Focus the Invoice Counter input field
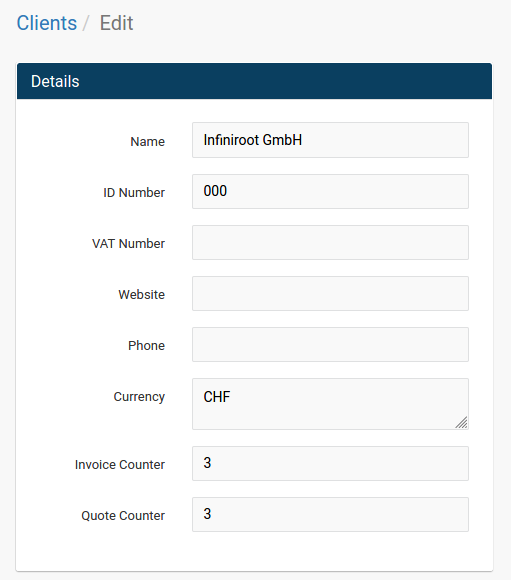 pos(330,463)
